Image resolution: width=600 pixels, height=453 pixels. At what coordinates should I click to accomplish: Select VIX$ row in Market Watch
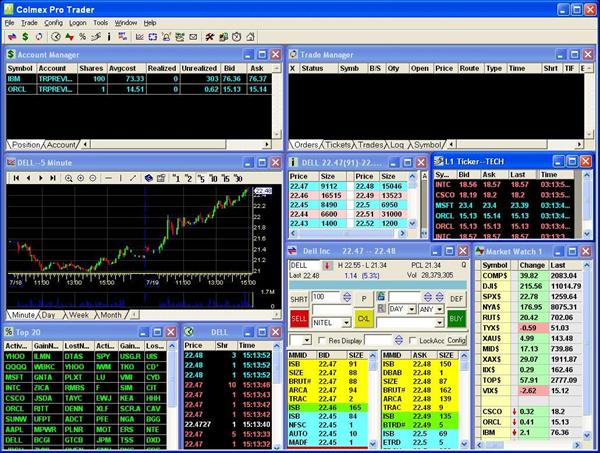(531, 391)
